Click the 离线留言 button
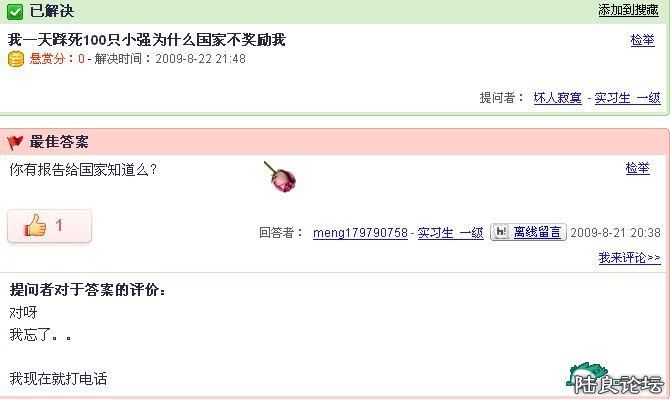Image resolution: width=670 pixels, height=400 pixels. pyautogui.click(x=528, y=232)
